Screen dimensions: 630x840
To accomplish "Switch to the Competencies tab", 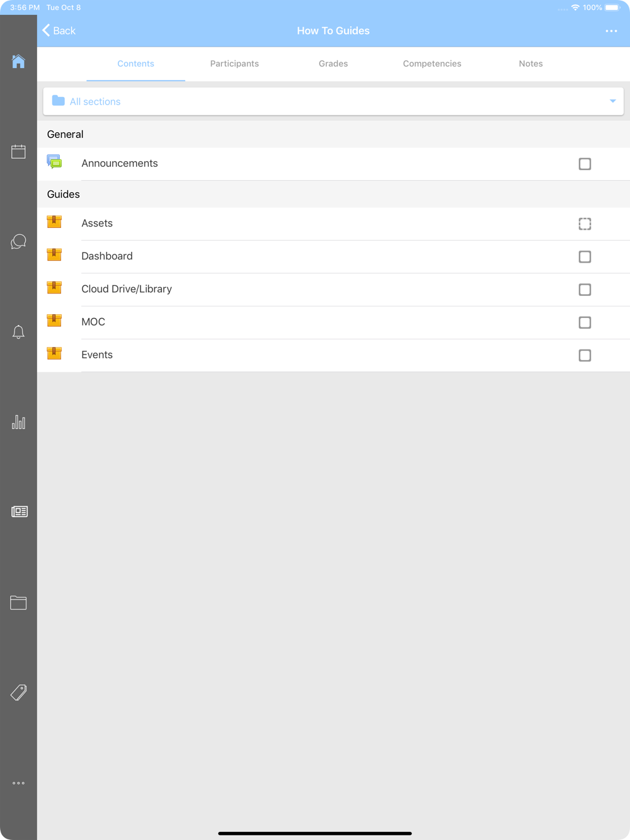I will 432,64.
